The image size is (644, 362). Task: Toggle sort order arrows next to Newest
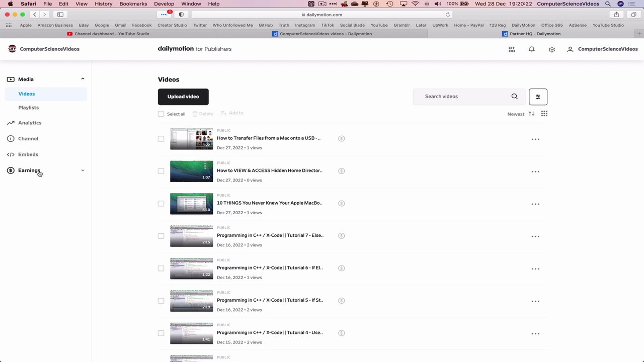point(531,114)
